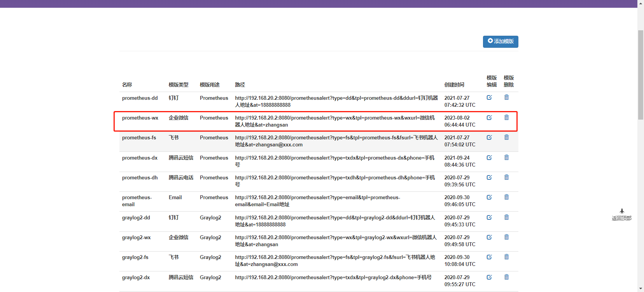Click the name cell prometheus-dd

140,98
